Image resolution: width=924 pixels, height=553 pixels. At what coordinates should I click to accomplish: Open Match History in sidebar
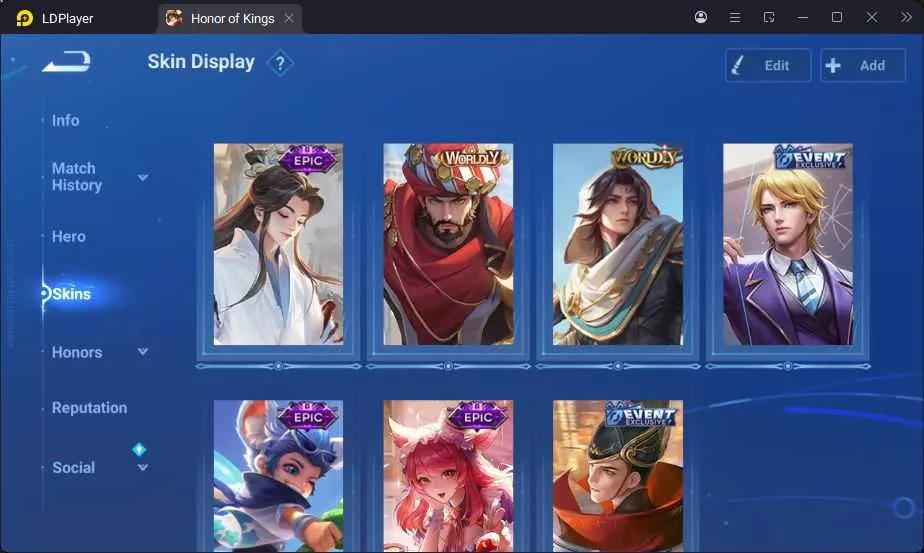[77, 177]
